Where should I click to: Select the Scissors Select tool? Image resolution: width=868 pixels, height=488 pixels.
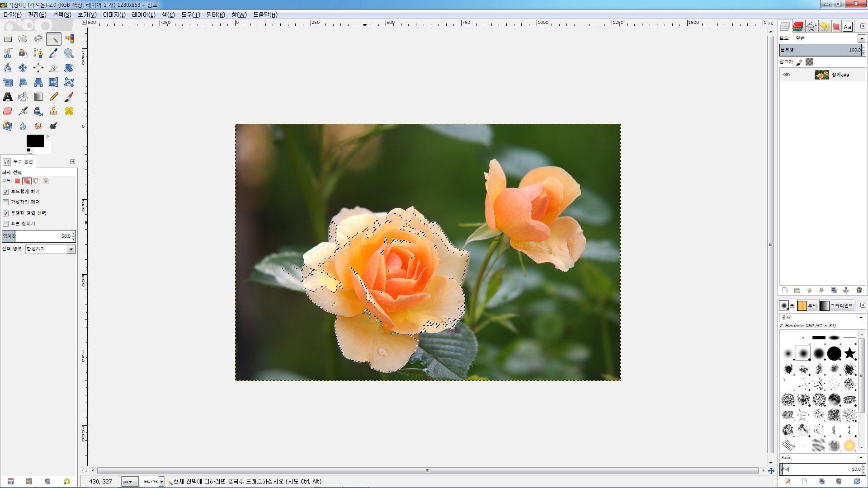coord(8,53)
